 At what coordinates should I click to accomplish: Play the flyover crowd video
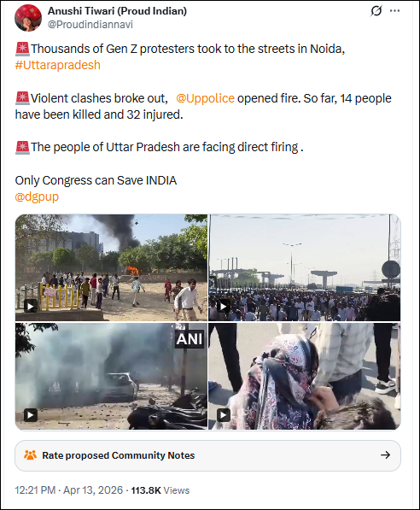point(224,306)
